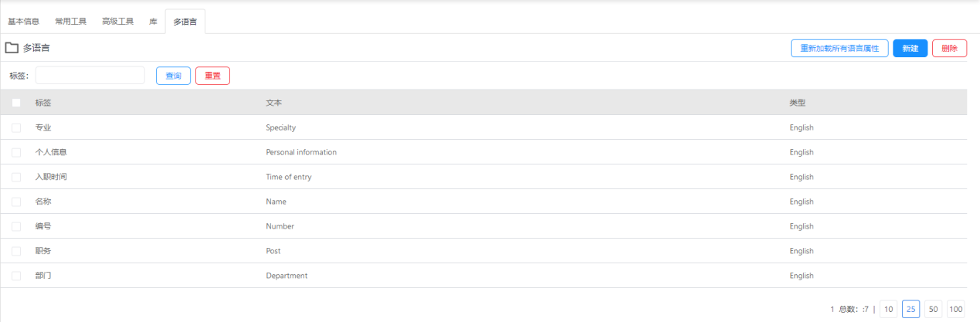Screen dimensions: 980x322
Task: Open the 常用工具 tab
Action: (71, 22)
